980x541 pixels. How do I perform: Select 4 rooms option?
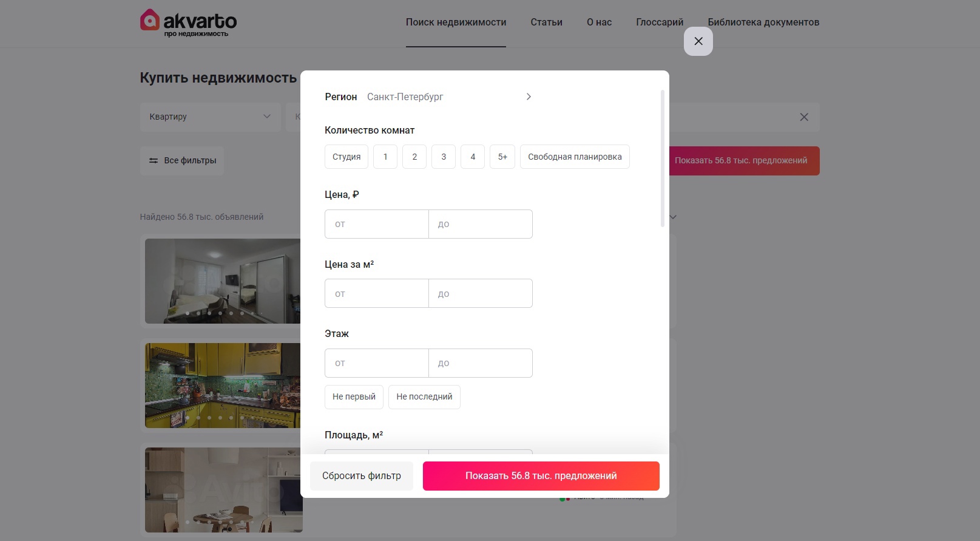(473, 157)
